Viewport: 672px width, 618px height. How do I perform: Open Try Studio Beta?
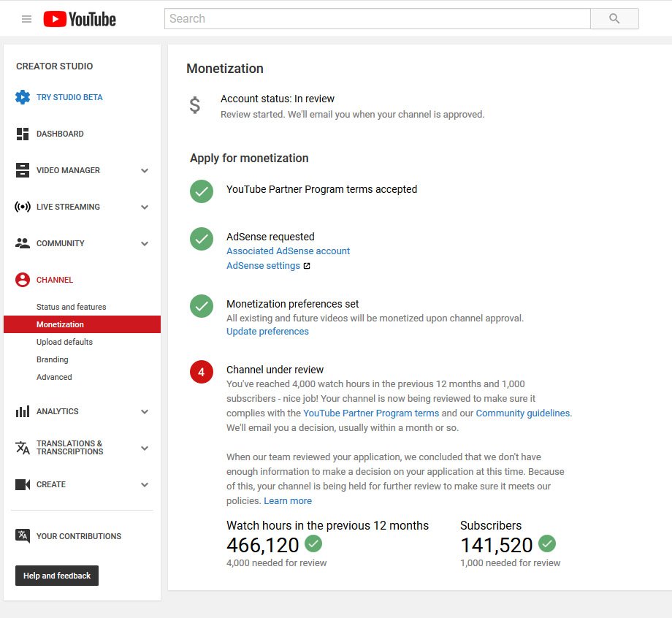pyautogui.click(x=69, y=97)
